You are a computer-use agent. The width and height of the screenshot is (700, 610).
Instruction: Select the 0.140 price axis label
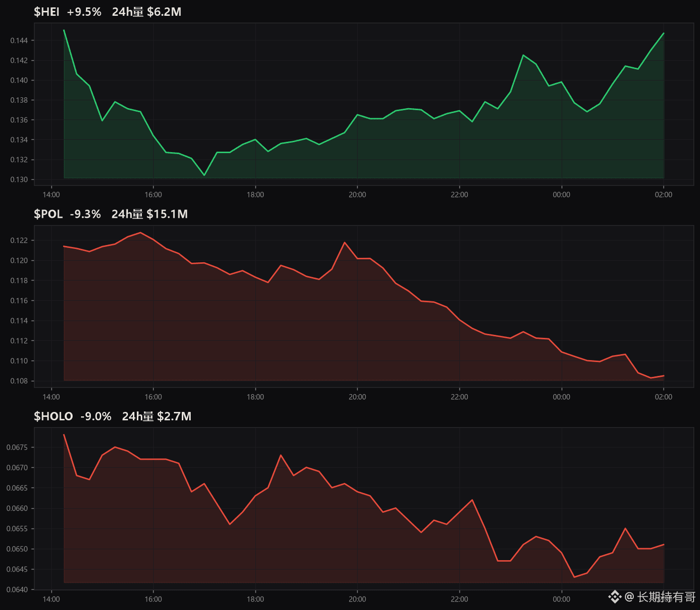click(x=19, y=80)
